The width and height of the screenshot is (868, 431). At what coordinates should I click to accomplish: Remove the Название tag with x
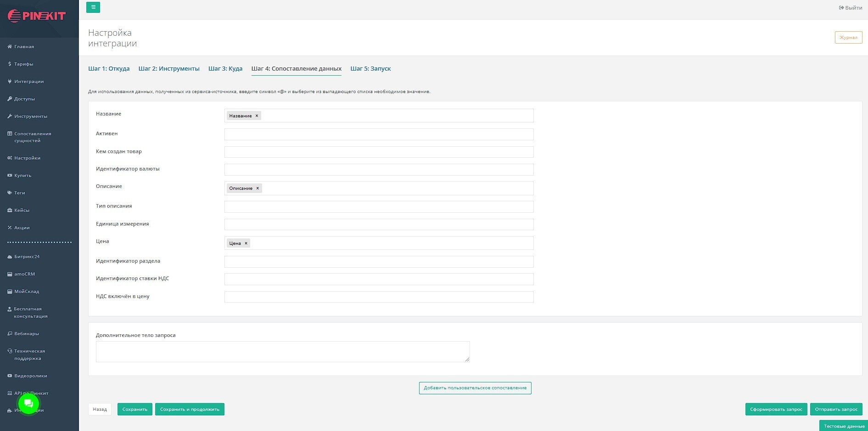tap(257, 116)
